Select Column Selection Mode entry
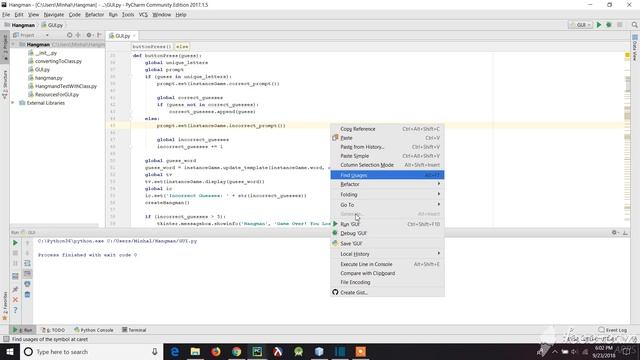This screenshot has height=360, width=640. [x=387, y=165]
